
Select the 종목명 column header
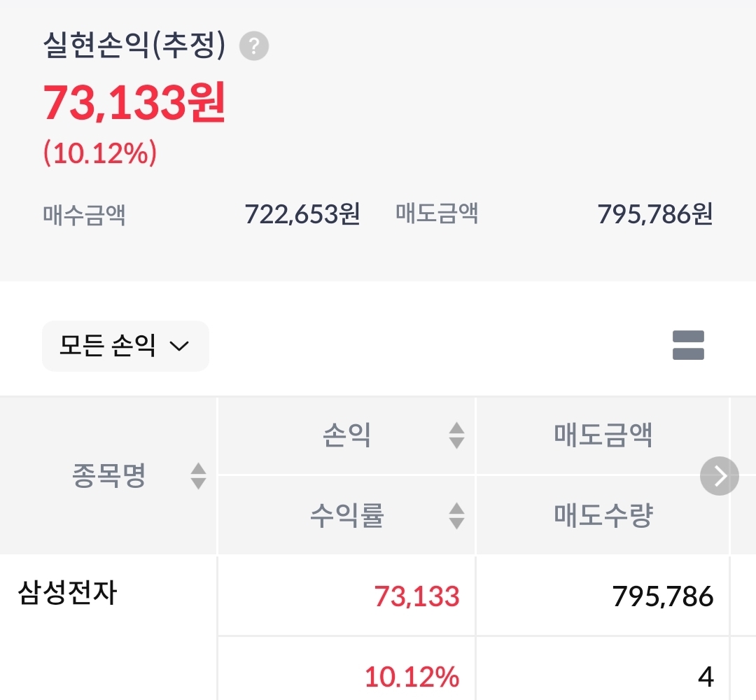pyautogui.click(x=108, y=476)
